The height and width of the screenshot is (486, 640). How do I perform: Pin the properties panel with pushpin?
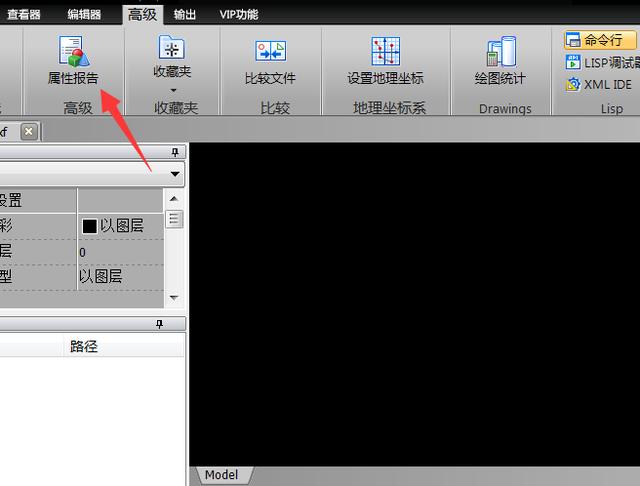175,152
